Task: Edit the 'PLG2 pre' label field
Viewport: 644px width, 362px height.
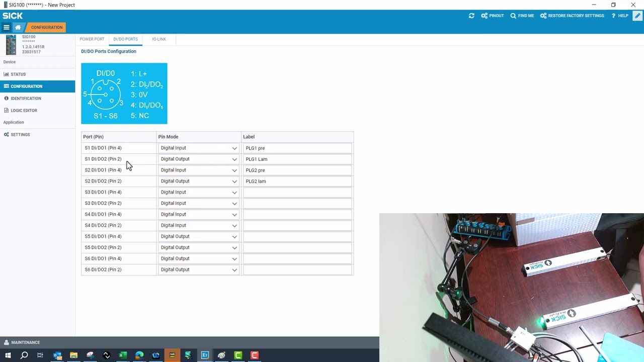Action: point(297,170)
